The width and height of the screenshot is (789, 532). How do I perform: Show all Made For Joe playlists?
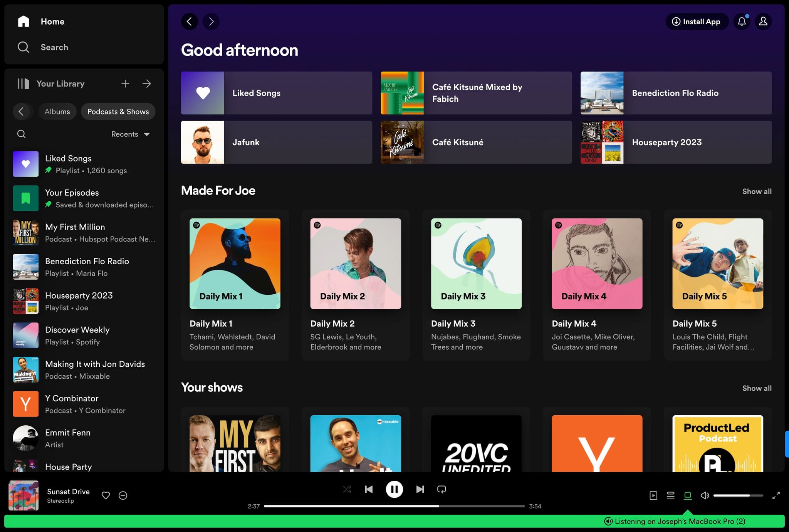click(756, 191)
